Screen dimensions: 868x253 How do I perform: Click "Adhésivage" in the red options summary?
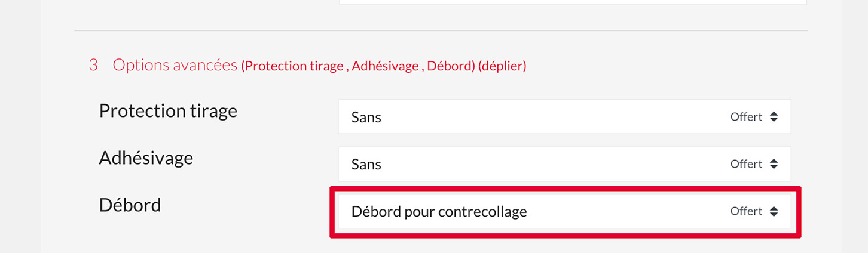click(385, 66)
